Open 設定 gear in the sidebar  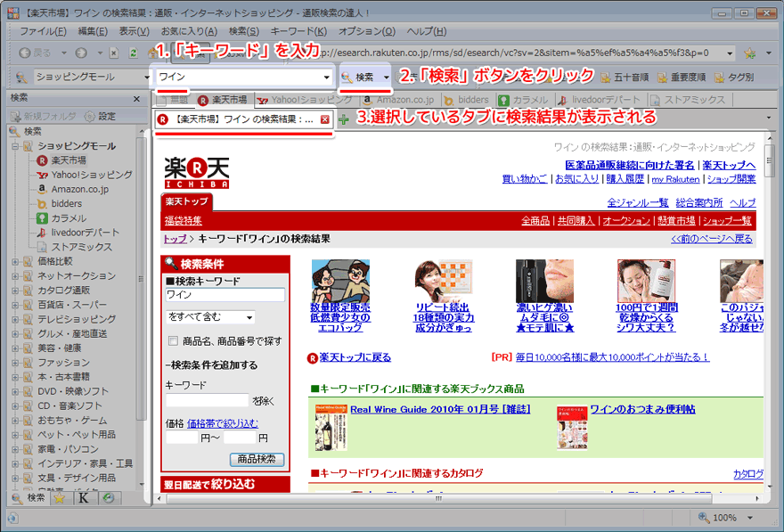tap(100, 117)
